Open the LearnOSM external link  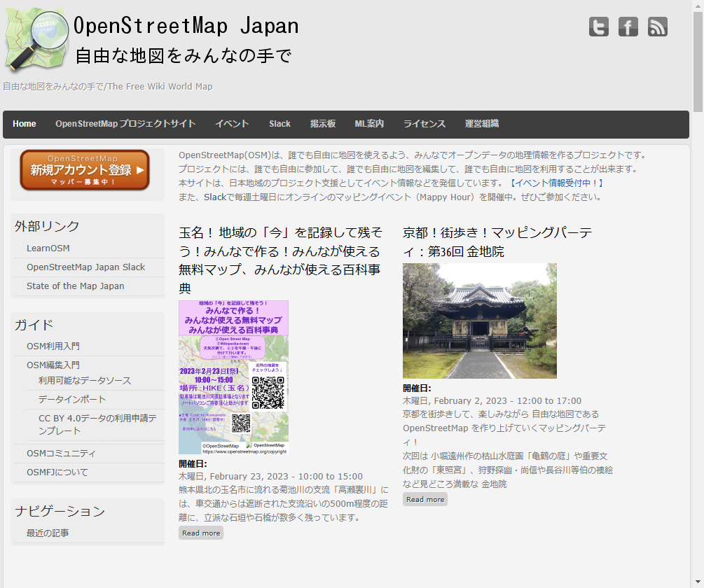tap(48, 248)
